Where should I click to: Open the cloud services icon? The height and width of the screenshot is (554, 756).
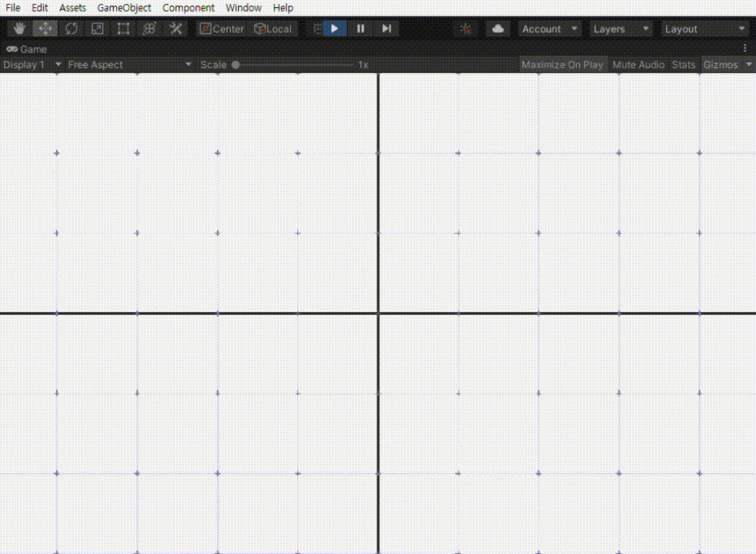pyautogui.click(x=498, y=29)
